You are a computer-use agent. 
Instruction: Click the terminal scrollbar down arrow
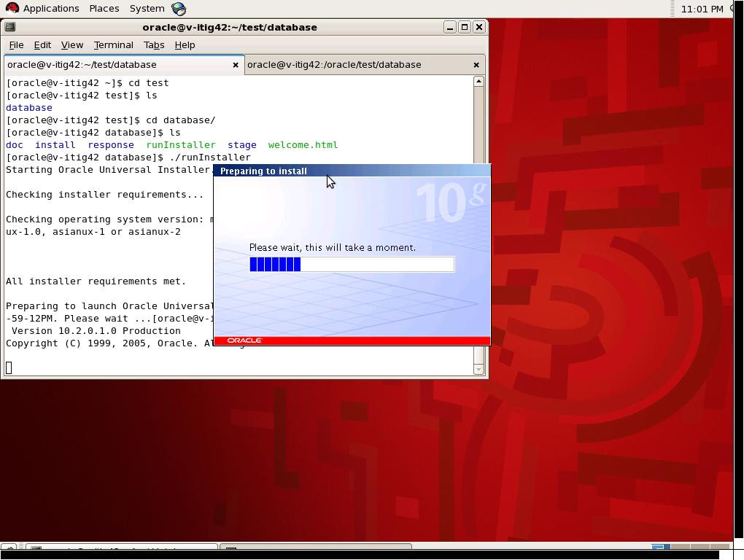(x=478, y=369)
